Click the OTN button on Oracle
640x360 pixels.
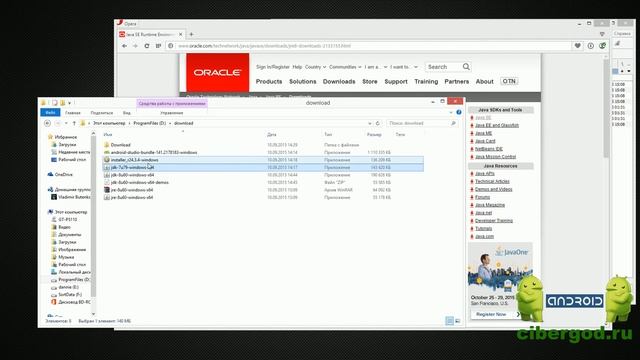(x=509, y=81)
